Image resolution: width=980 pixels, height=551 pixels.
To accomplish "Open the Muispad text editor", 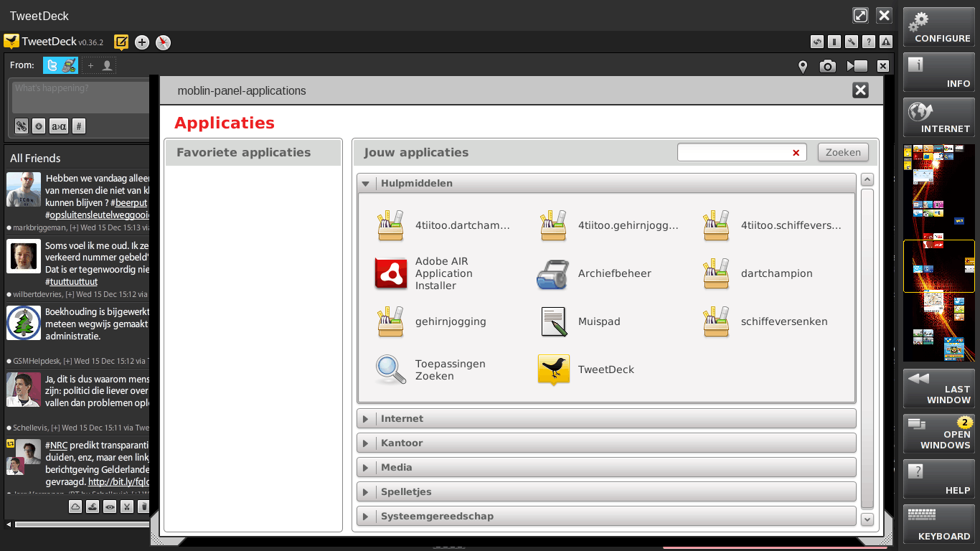I will pos(554,321).
